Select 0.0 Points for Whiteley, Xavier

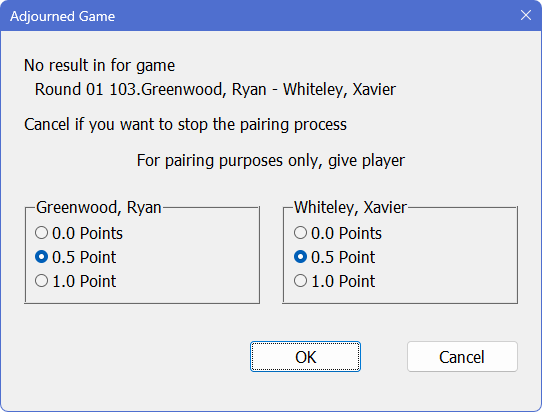click(338, 233)
